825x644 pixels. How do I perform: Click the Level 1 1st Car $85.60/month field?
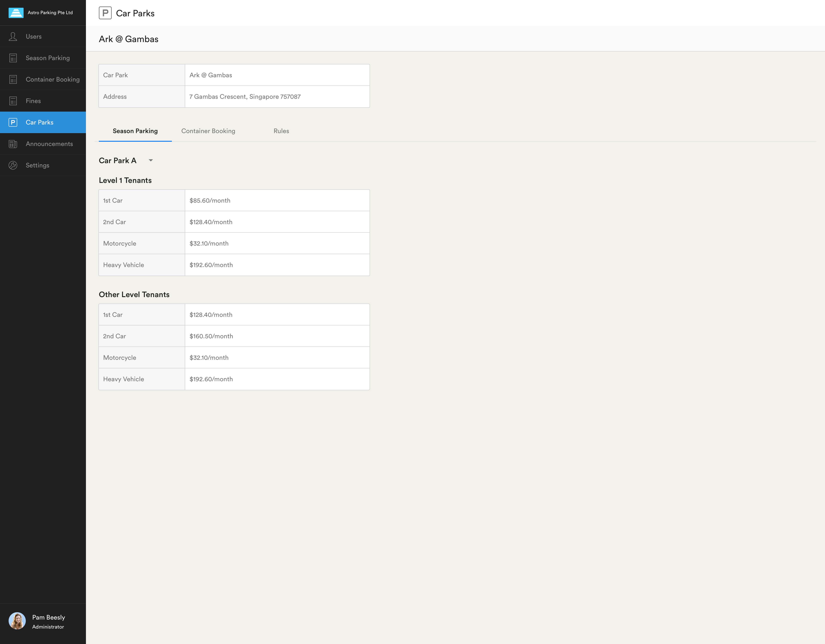pos(277,200)
